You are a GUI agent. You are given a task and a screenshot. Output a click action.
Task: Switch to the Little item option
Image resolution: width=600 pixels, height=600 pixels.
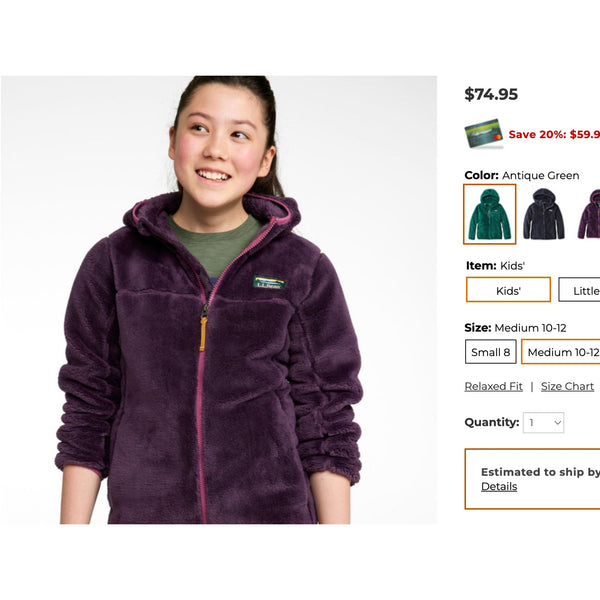click(x=579, y=290)
